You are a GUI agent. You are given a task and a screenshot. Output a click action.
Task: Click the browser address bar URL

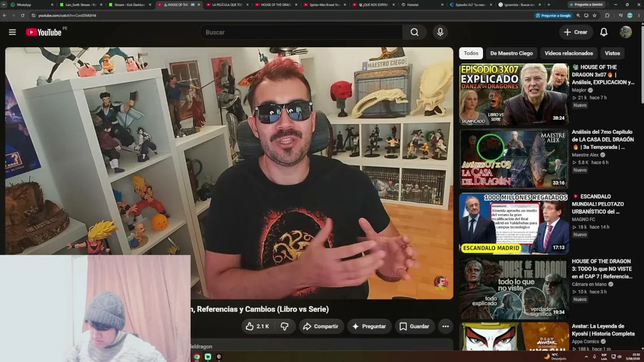pyautogui.click(x=67, y=16)
